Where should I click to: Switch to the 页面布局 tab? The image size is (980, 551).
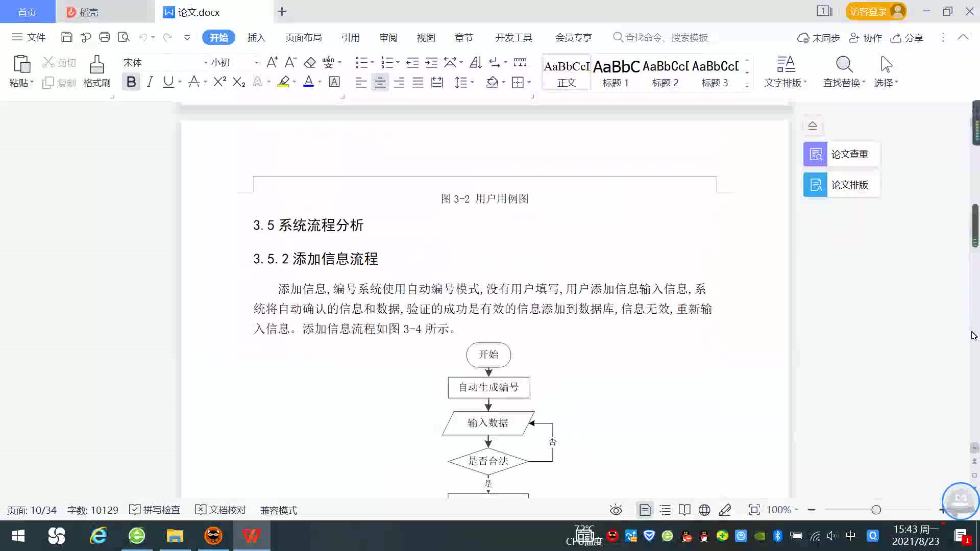pyautogui.click(x=303, y=37)
